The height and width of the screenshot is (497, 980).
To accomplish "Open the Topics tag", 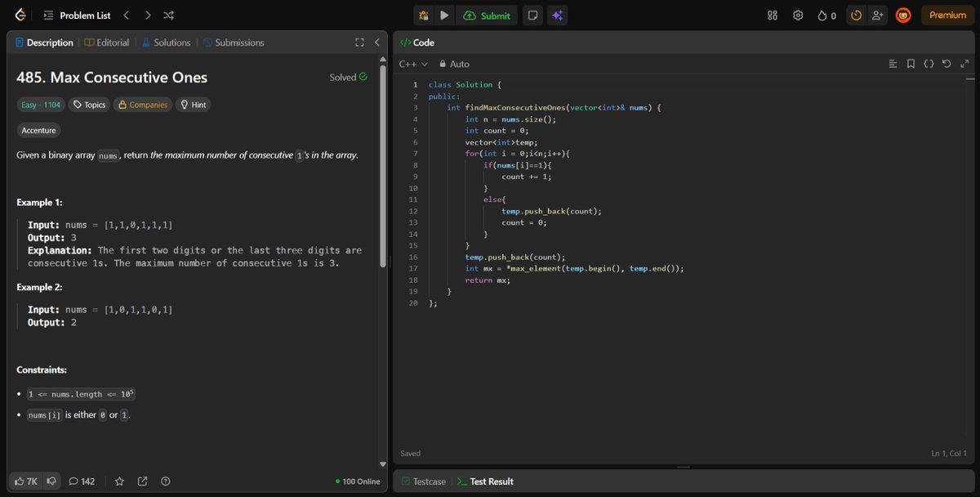I will [90, 105].
